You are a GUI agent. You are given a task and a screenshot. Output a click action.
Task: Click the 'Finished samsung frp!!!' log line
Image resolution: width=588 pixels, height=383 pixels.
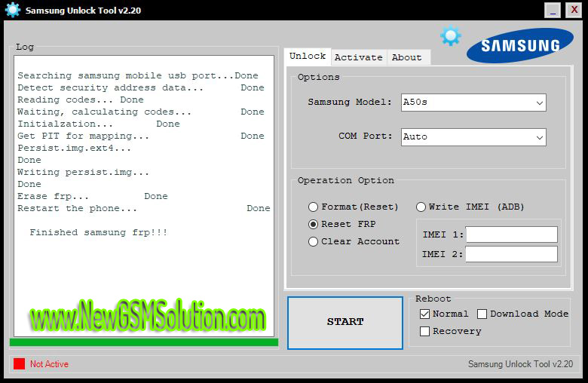pyautogui.click(x=98, y=232)
